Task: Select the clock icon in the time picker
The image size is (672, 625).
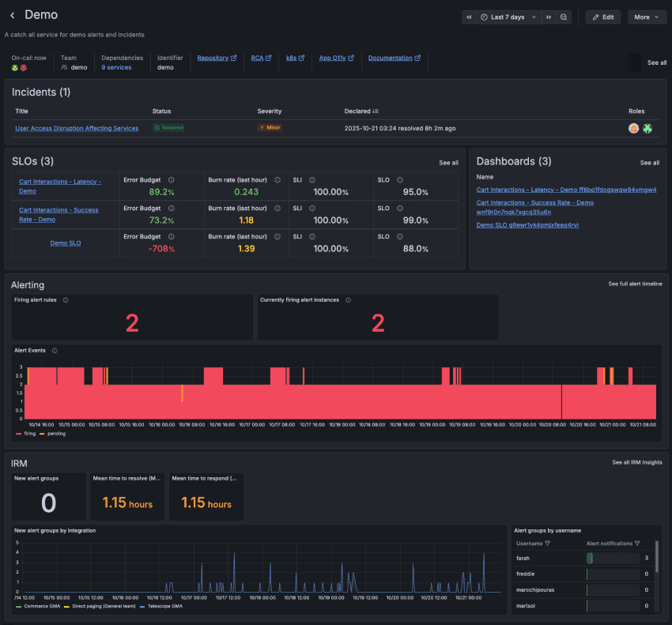Action: [x=484, y=17]
